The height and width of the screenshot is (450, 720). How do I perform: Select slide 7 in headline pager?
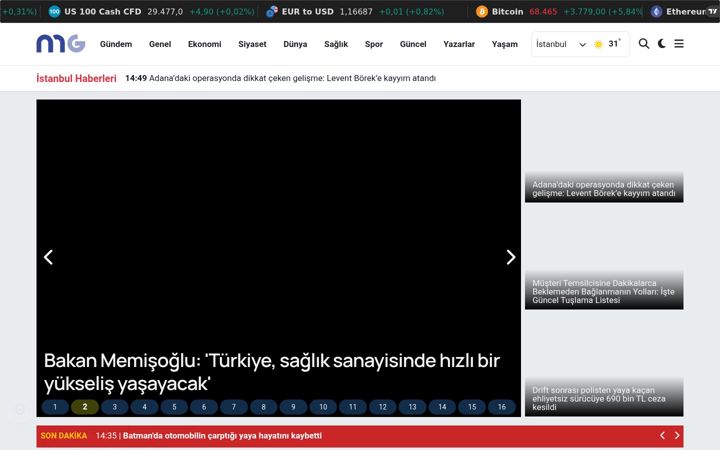[x=234, y=407]
